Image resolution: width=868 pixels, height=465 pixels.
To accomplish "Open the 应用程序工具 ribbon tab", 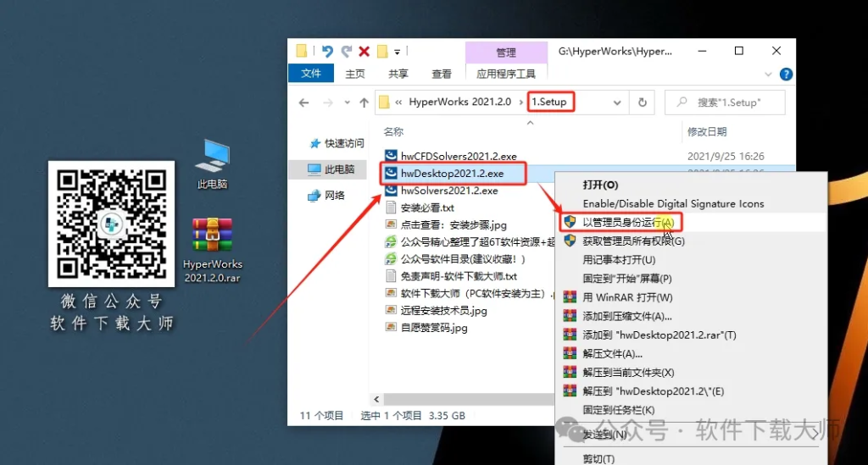I will pyautogui.click(x=506, y=74).
